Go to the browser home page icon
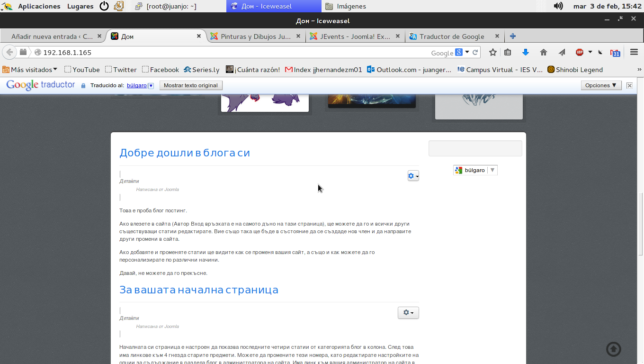The height and width of the screenshot is (364, 644). pos(543,53)
